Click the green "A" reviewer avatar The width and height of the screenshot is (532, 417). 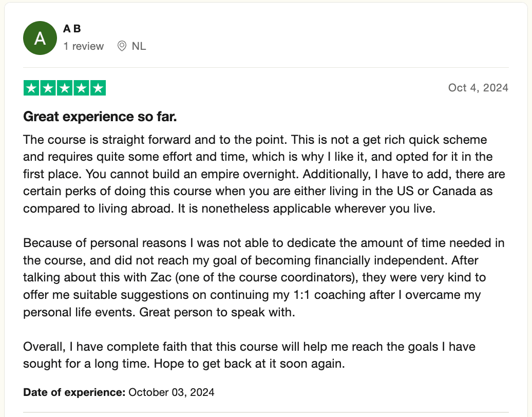pos(40,38)
